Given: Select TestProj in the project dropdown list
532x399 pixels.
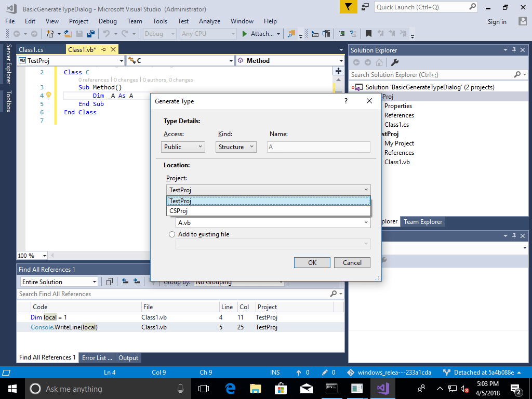Looking at the screenshot, I should tap(269, 201).
